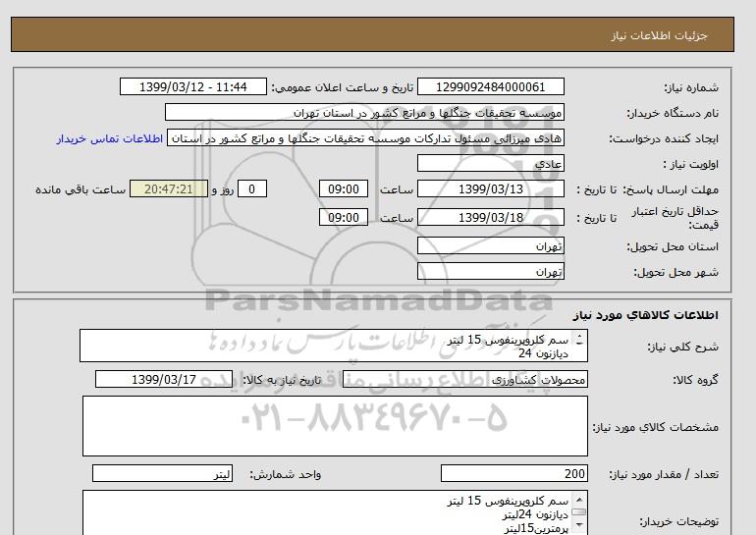Image resolution: width=756 pixels, height=535 pixels.
Task: Select the priority field showing عادي
Action: coord(490,163)
